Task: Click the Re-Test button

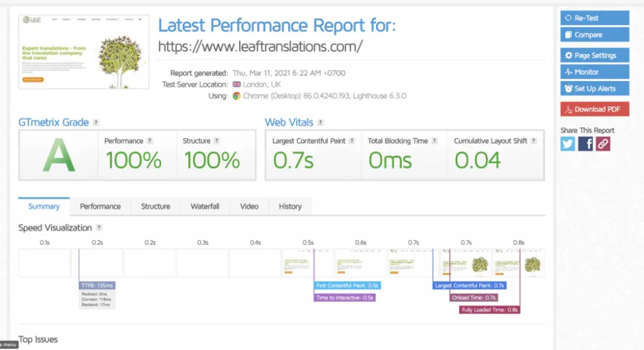Action: coord(594,18)
